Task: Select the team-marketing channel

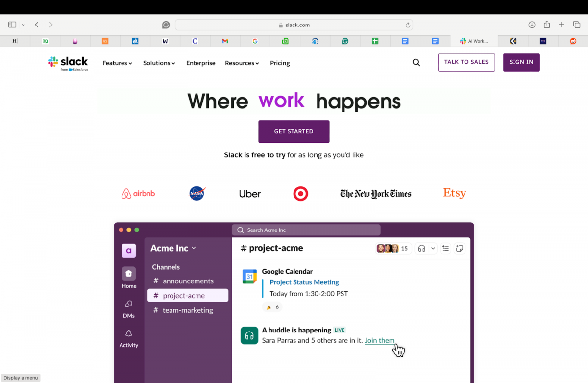Action: point(188,310)
